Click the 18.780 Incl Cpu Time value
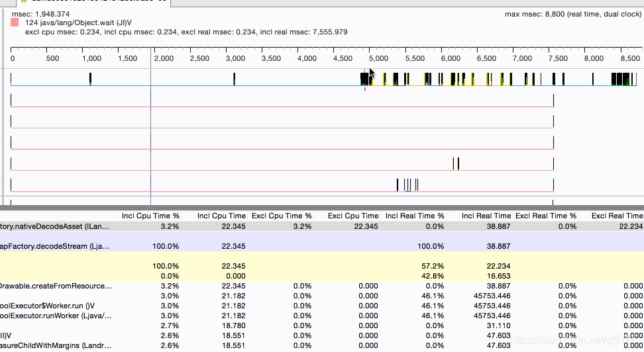Viewport: 644px width, 352px height. pos(233,326)
